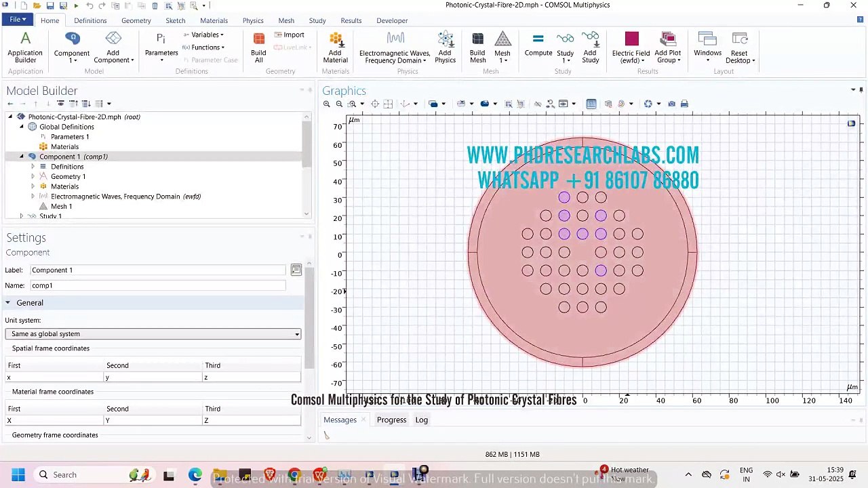Click the Name input field containing comp1

click(x=158, y=285)
